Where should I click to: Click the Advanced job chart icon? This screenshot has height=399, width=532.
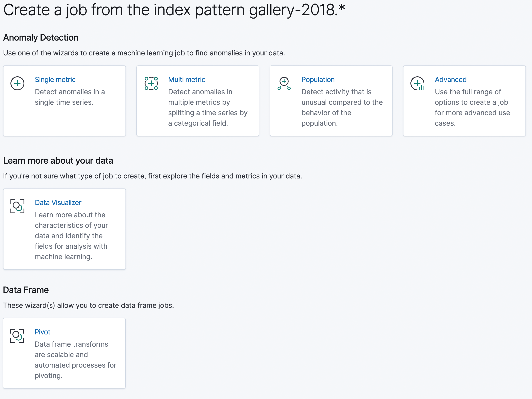pos(418,84)
